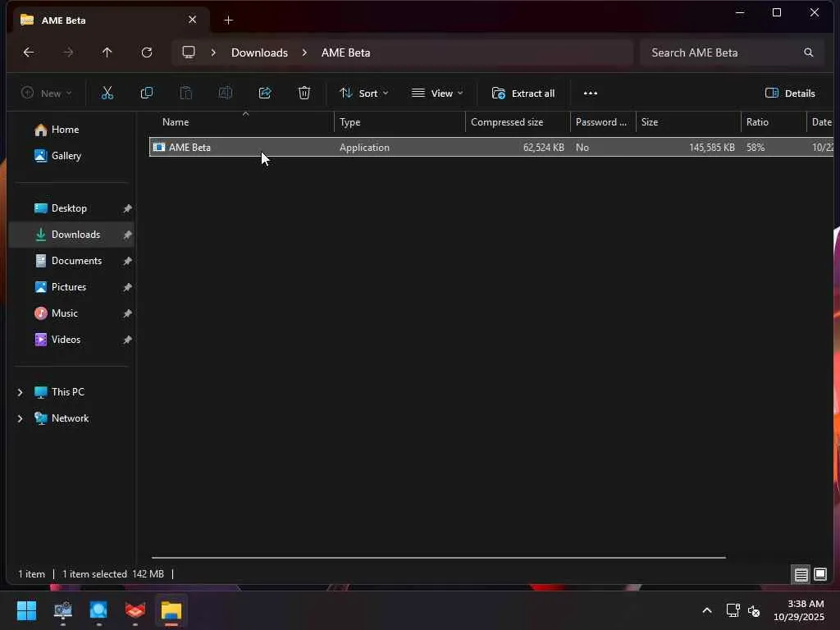Sort by Name column header
Screen dimensions: 840x630
click(x=241, y=122)
